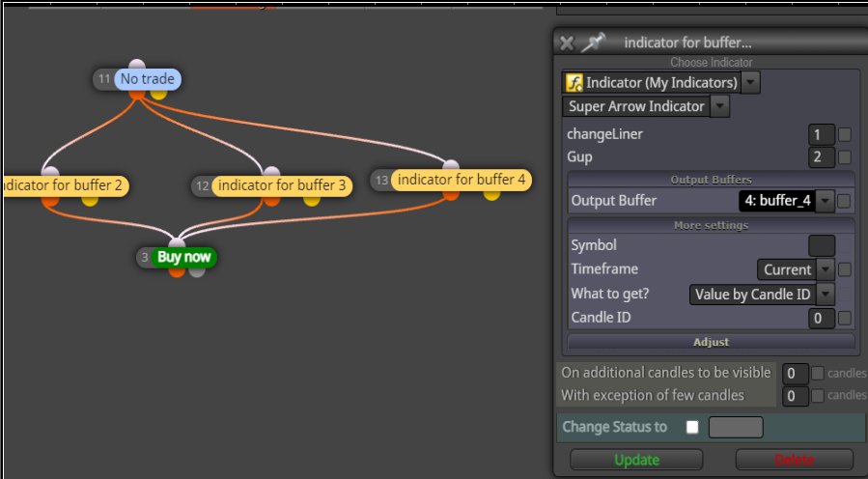Click the Buy now top input connector
The image size is (868, 479).
(x=177, y=243)
